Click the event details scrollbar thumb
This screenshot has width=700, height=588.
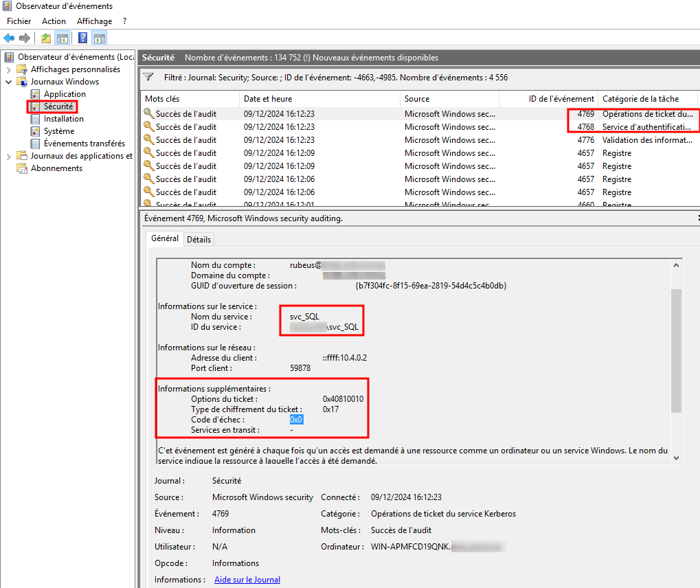(677, 350)
